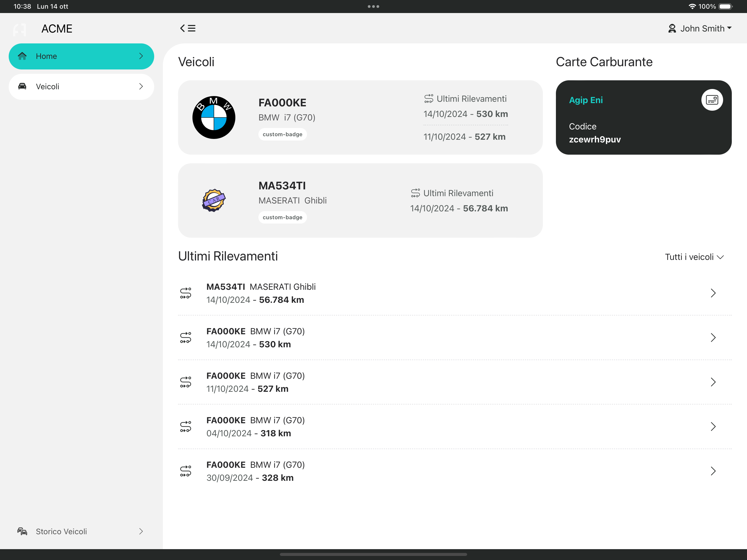
Task: Select 56.784 km reading in Maserati card
Action: 459,209
